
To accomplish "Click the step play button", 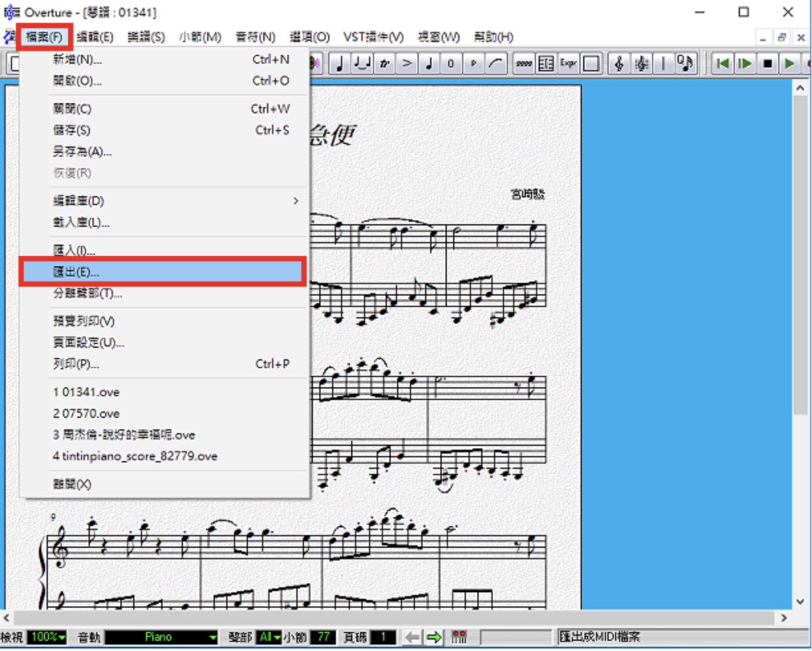I will point(744,64).
